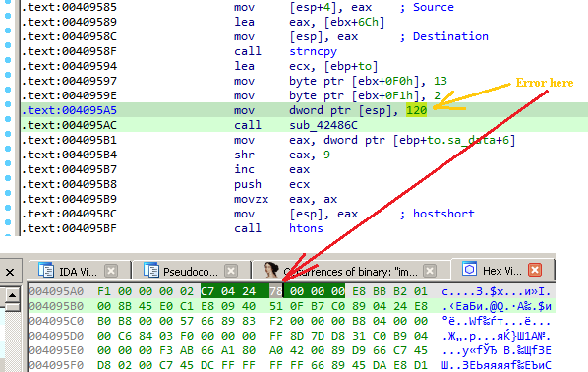Screen dimensions: 588x372
Task: Select address .text:004095B9
Action: click(x=69, y=199)
